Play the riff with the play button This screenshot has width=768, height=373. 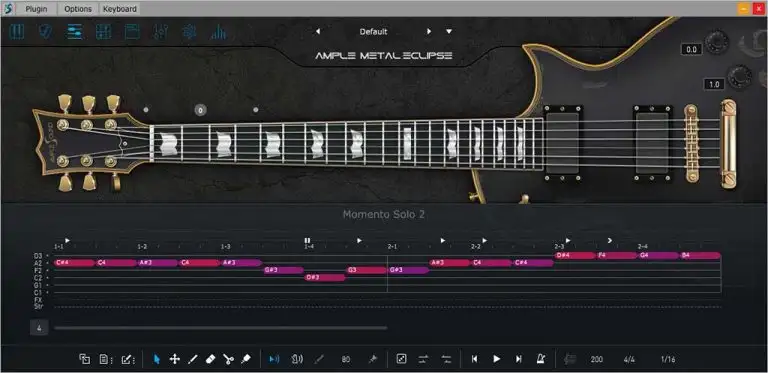[496, 359]
